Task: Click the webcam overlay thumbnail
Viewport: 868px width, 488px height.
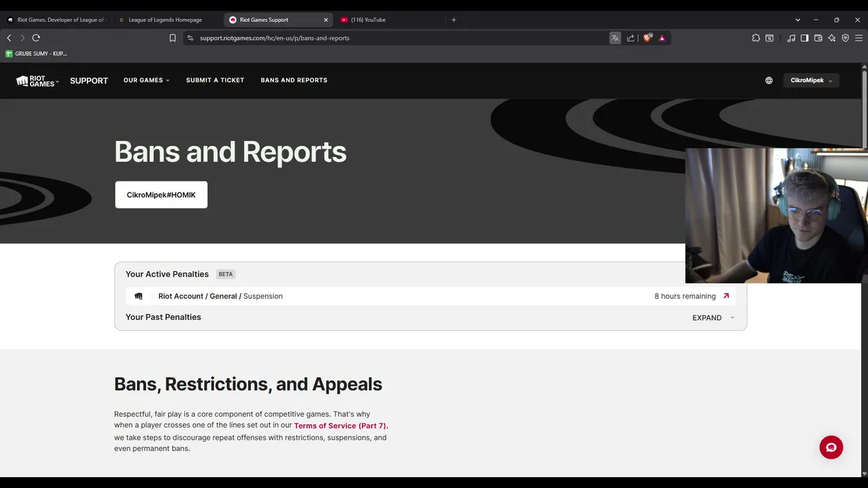Action: tap(776, 216)
